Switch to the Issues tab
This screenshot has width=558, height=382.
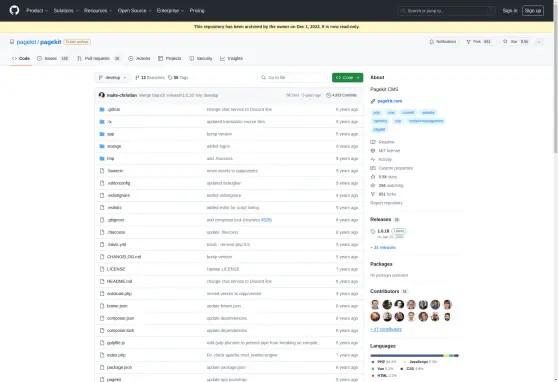coord(53,58)
